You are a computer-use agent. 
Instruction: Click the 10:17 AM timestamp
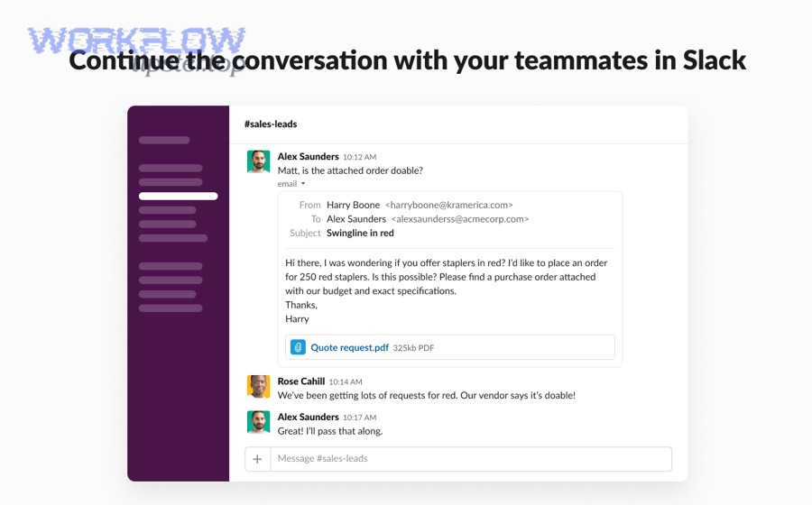(359, 418)
